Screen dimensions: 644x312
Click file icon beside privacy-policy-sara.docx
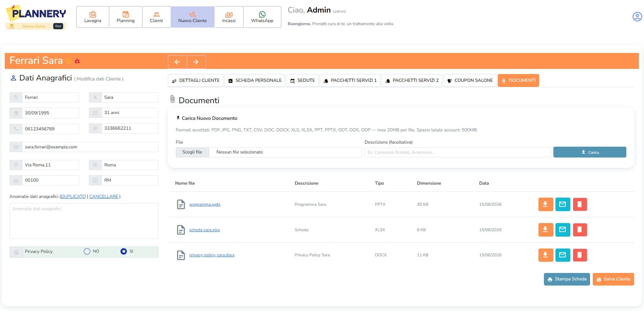tap(181, 255)
